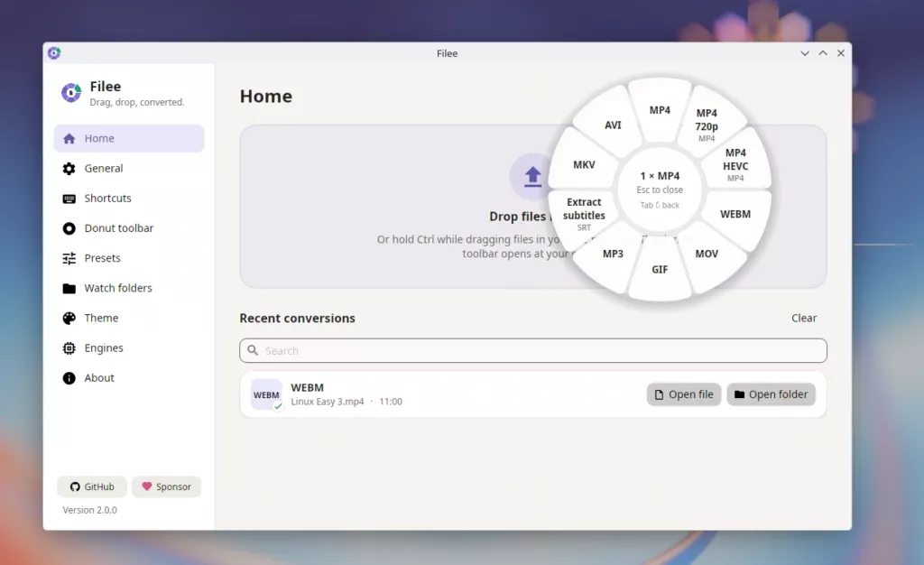This screenshot has height=565, width=924.
Task: Open the Home page in sidebar
Action: tap(129, 138)
